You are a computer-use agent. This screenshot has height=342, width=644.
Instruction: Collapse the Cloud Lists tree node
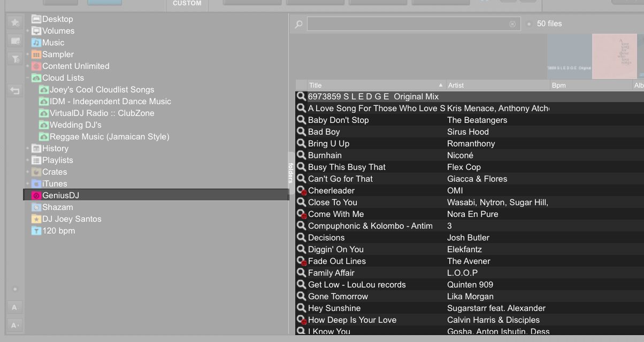pos(27,78)
